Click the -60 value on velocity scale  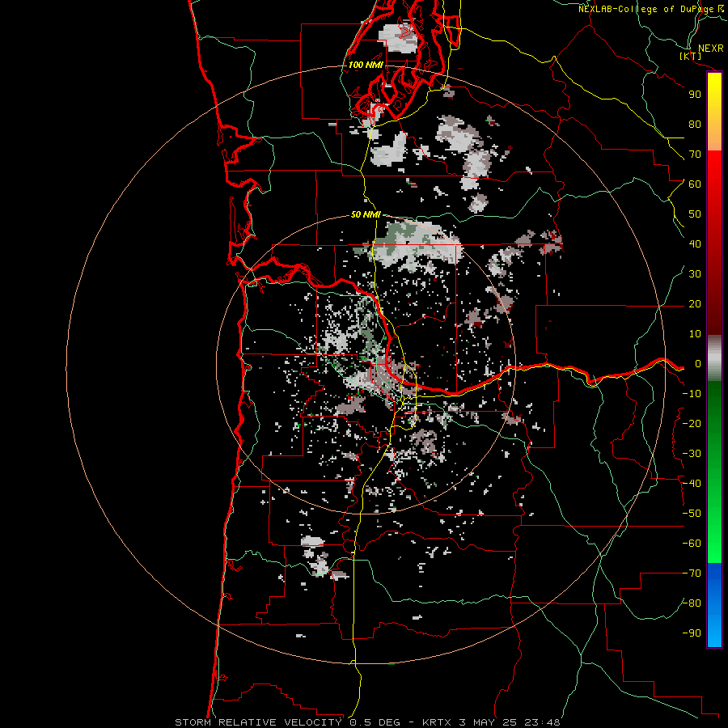[692, 544]
